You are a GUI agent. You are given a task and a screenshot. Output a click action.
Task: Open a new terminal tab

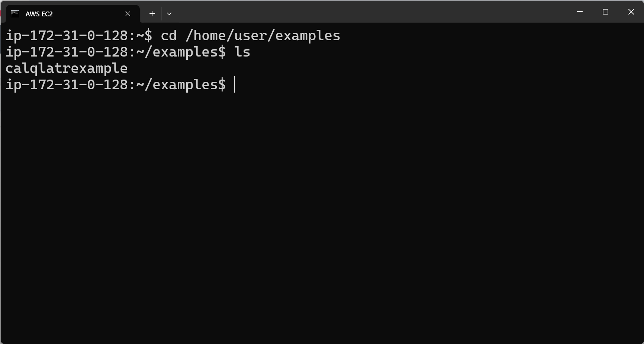point(152,14)
